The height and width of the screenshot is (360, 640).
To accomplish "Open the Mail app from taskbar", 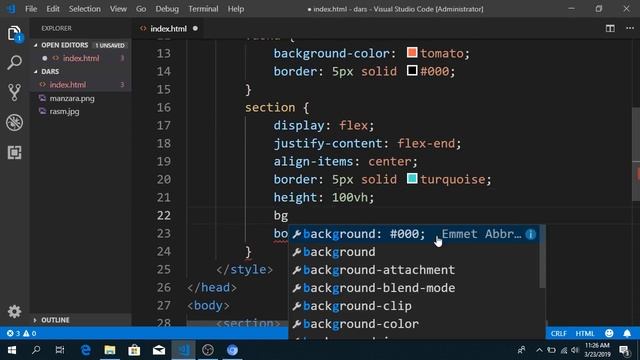I will click(x=159, y=350).
